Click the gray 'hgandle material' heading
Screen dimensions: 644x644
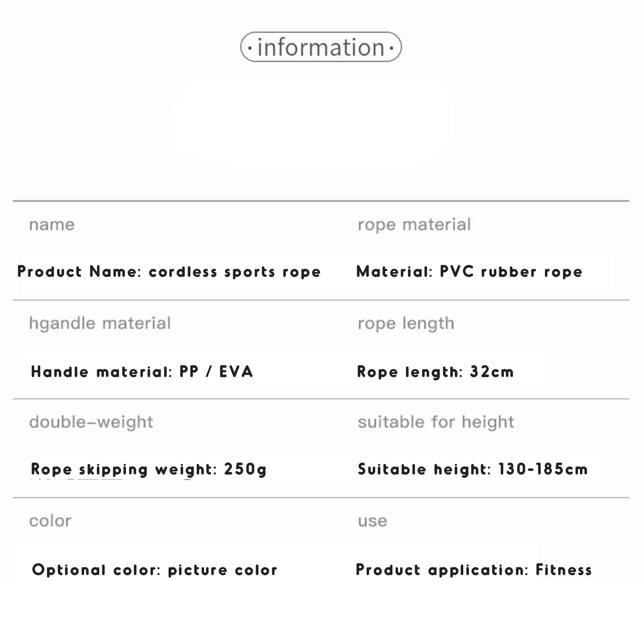click(x=100, y=323)
